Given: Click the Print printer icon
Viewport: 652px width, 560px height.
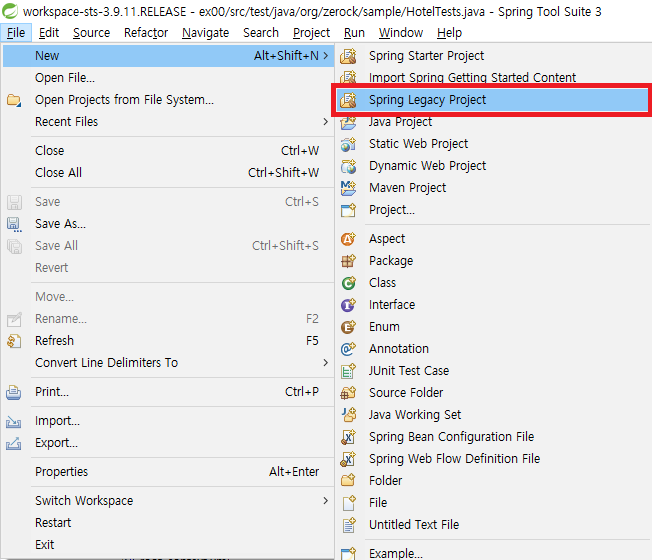Looking at the screenshot, I should (14, 392).
